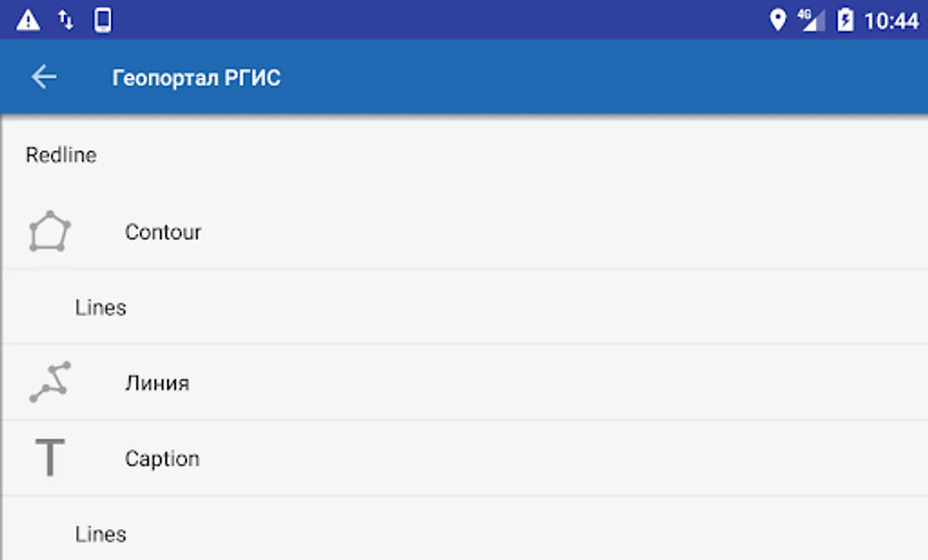Screen dimensions: 928x560
Task: Open the Lines entry below Contour
Action: [x=101, y=307]
